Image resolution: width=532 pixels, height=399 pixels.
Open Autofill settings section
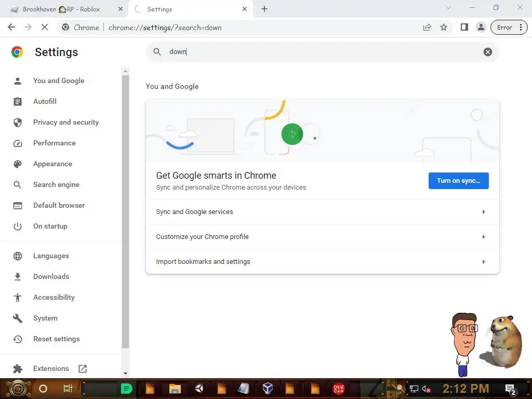point(45,101)
